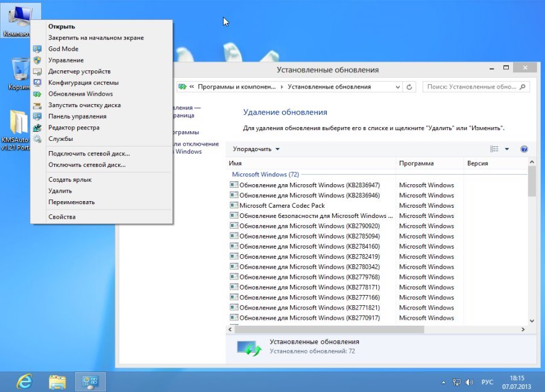Select Диспетчер устройств from context menu
Image resolution: width=545 pixels, height=392 pixels.
tap(79, 72)
